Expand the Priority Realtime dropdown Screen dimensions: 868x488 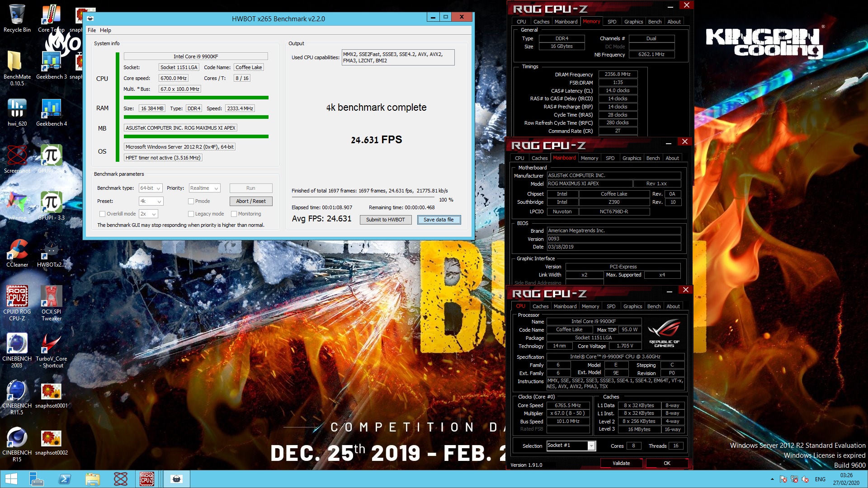coord(204,188)
